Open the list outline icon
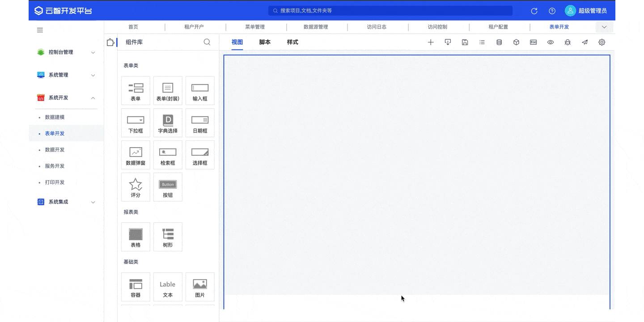 point(482,42)
